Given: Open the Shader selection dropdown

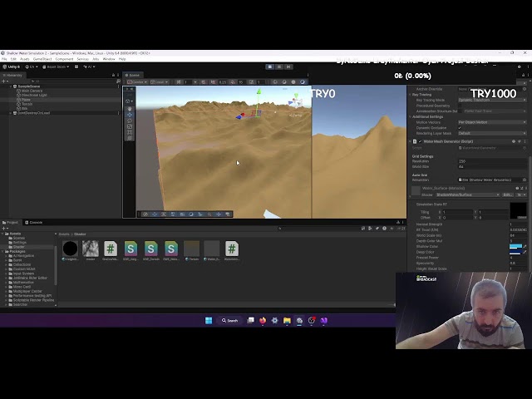Looking at the screenshot, I should pyautogui.click(x=468, y=195).
